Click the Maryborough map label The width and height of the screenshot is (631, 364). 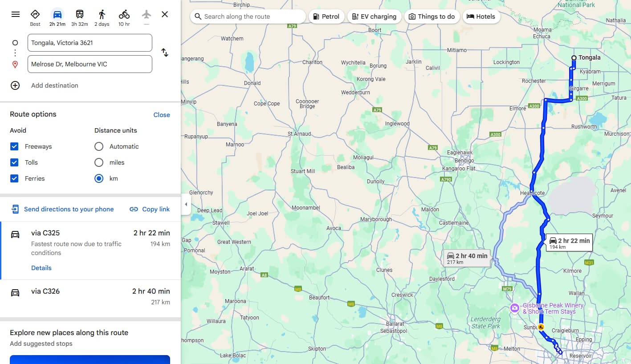(376, 219)
